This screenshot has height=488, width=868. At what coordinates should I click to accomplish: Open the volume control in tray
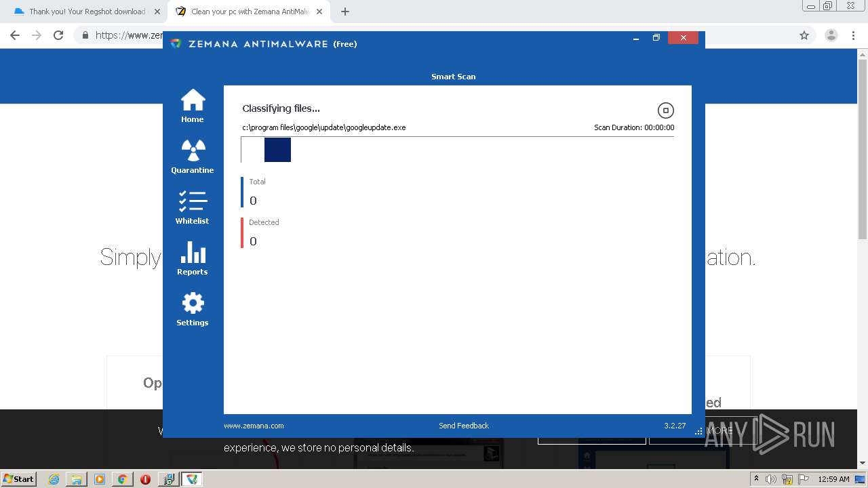coord(771,479)
